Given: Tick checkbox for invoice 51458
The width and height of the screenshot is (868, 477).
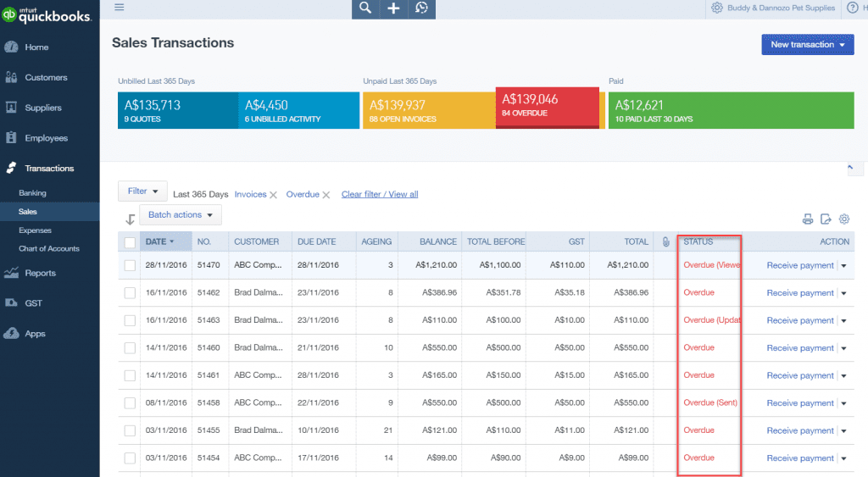Looking at the screenshot, I should click(x=130, y=402).
